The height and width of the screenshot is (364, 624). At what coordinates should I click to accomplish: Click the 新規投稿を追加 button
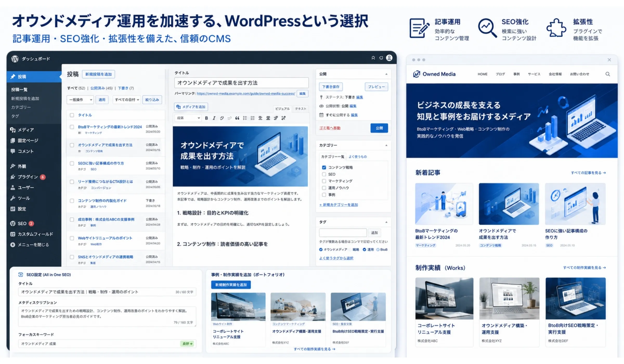point(99,74)
